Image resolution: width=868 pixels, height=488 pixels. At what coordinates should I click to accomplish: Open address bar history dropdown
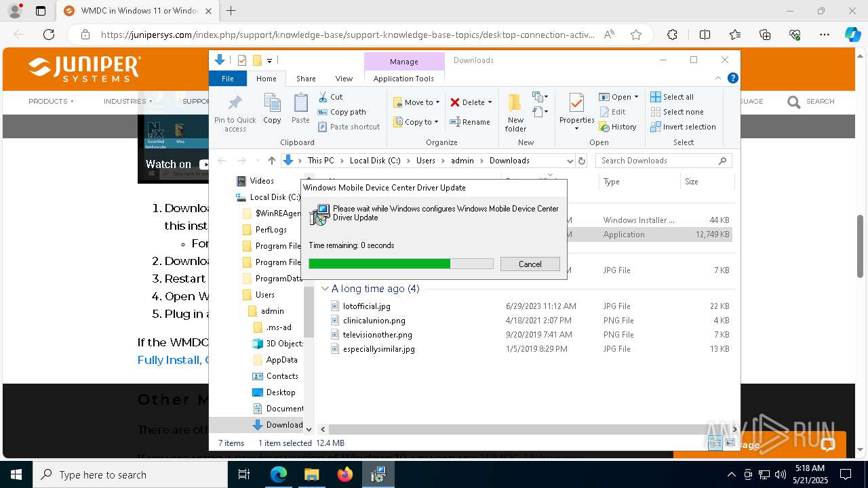570,161
